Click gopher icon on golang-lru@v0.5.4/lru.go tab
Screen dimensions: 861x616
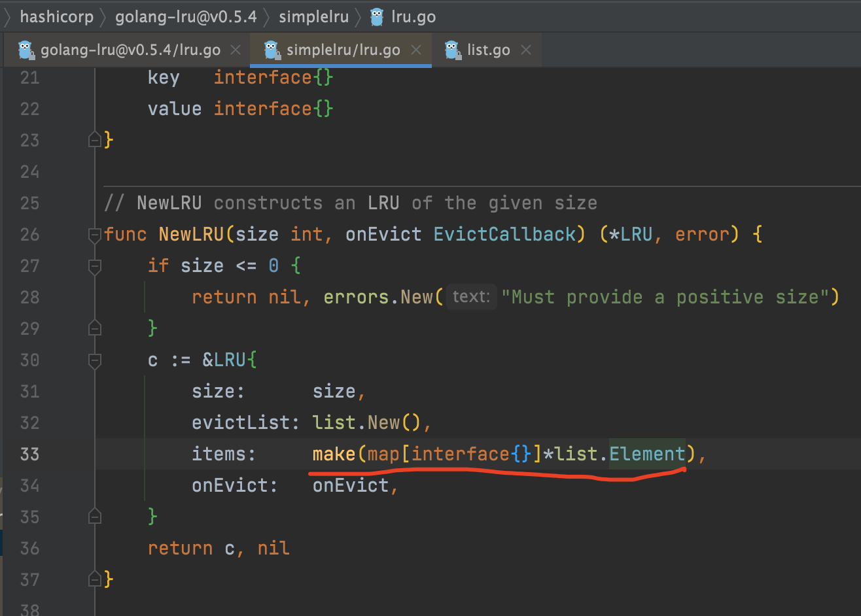pos(26,50)
